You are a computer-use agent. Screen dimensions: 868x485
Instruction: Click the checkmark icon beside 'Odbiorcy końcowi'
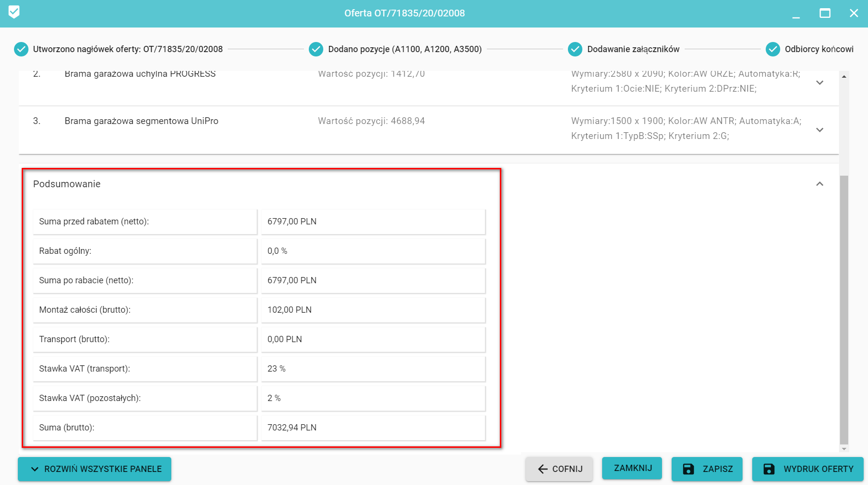point(773,49)
